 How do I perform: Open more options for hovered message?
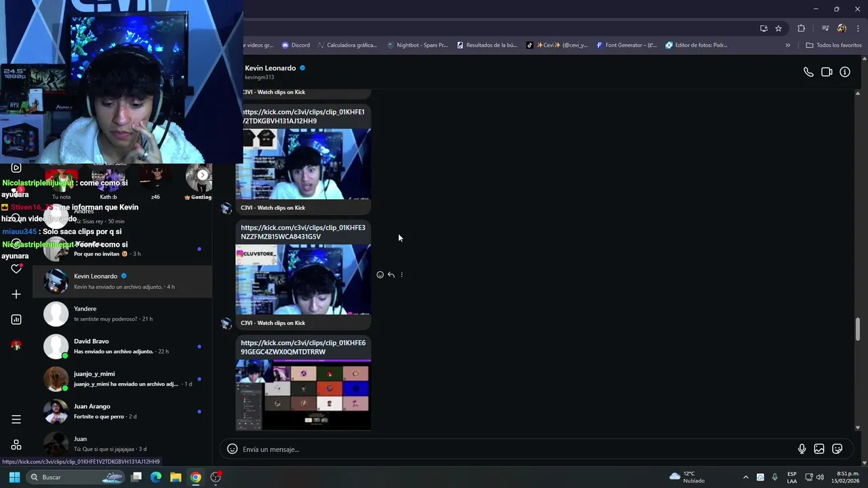point(401,274)
